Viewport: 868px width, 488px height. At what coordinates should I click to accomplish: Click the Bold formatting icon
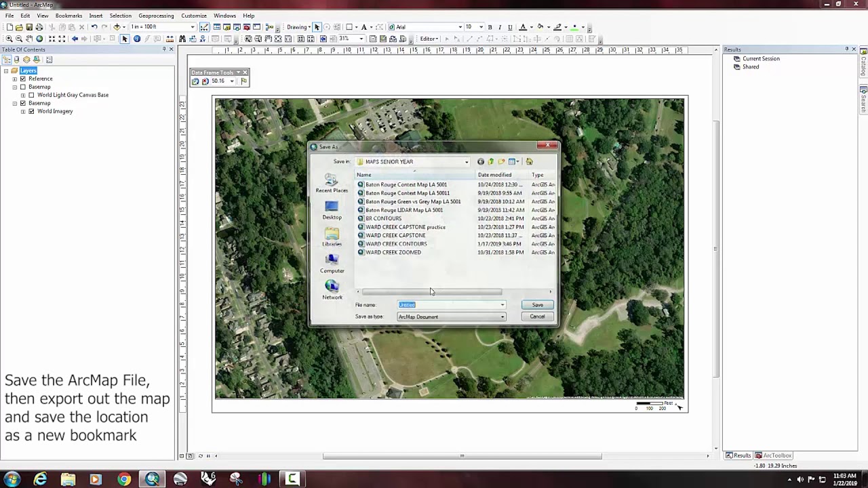[x=490, y=27]
